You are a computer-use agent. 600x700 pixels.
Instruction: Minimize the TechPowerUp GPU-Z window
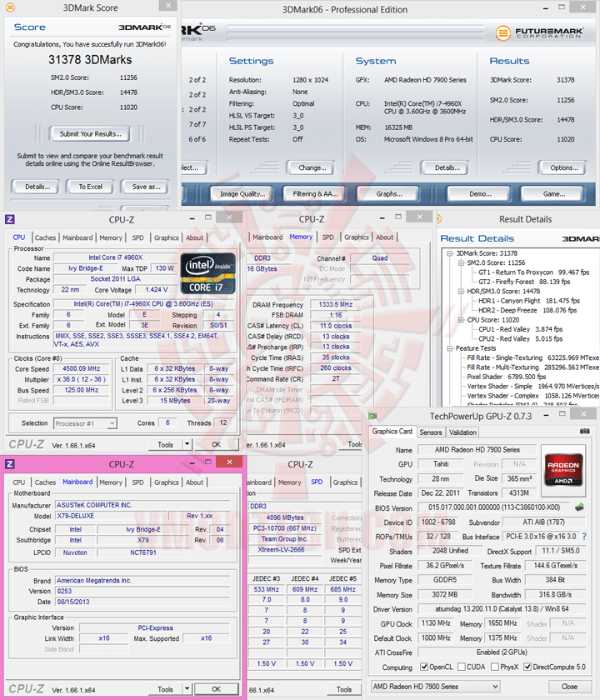[x=546, y=415]
